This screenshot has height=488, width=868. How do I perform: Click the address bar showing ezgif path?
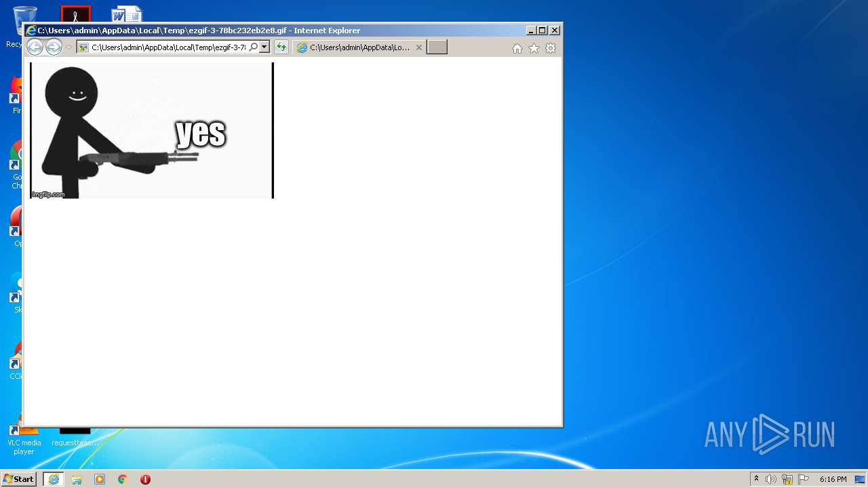point(168,47)
